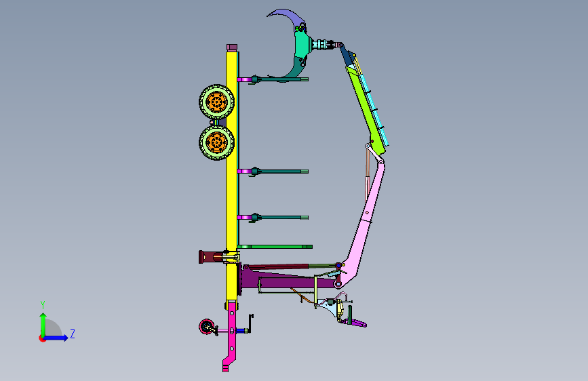The image size is (588, 381).
Task: Pick the bright green flat bar stake
Action: (x=275, y=247)
